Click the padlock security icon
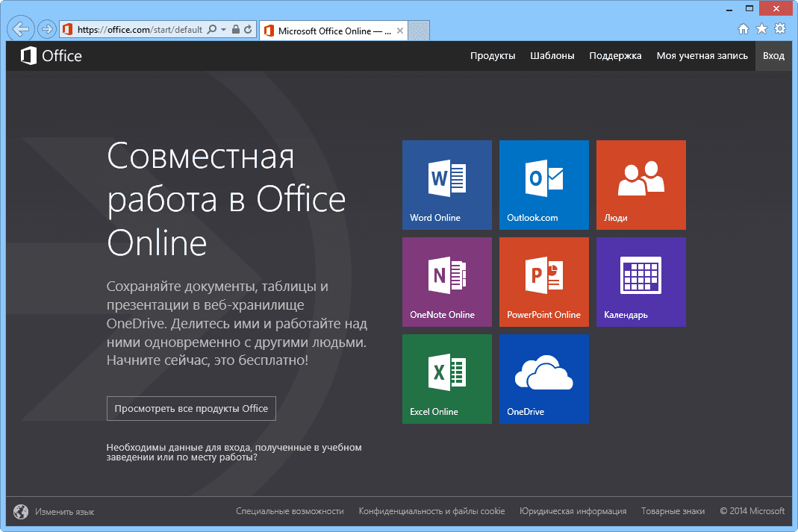 pyautogui.click(x=236, y=30)
